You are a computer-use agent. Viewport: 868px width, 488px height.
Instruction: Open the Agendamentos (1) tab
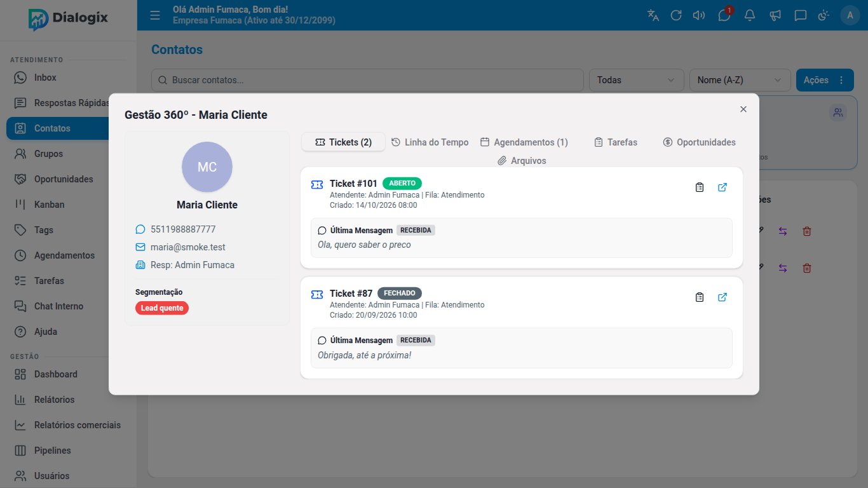click(x=524, y=142)
